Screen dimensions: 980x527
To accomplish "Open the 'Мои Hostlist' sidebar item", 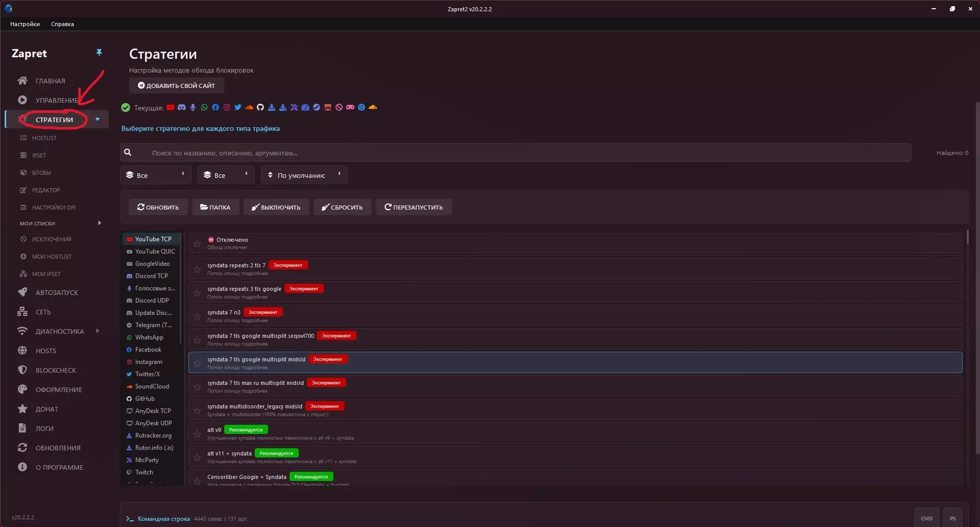I will pos(52,257).
